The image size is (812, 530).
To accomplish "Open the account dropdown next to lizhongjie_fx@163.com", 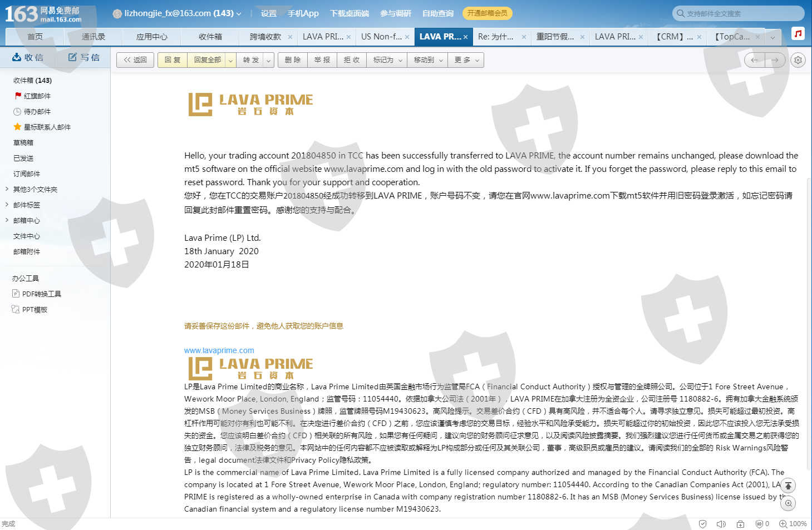I will point(239,14).
